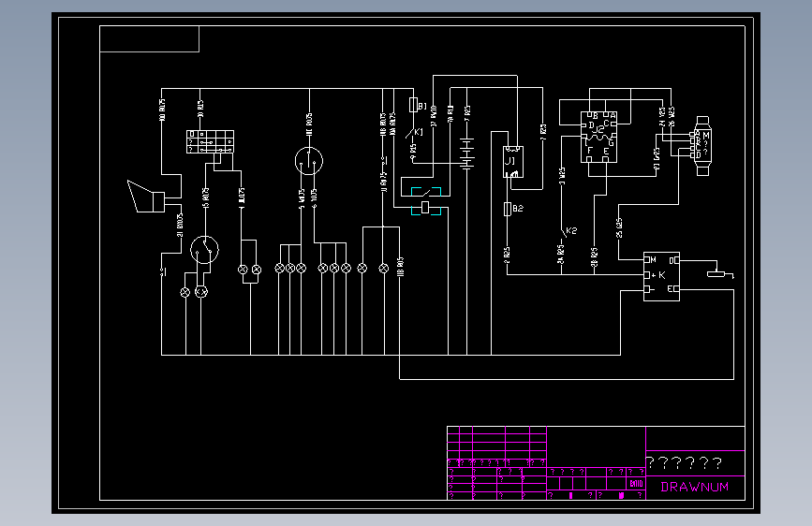Click the battery symbol
Image resolution: width=812 pixels, height=526 pixels.
[x=467, y=153]
